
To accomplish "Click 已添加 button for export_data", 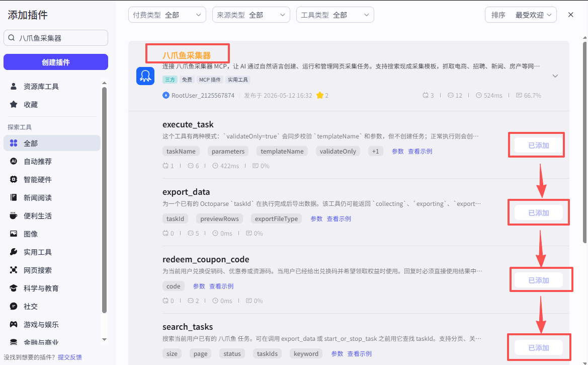I will (x=539, y=213).
